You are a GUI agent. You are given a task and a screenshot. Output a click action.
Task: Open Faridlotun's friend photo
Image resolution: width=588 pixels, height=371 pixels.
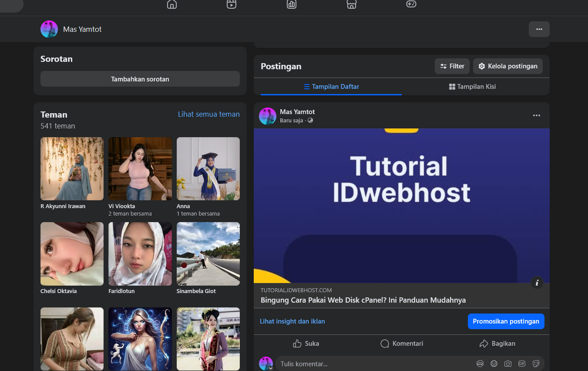[140, 254]
